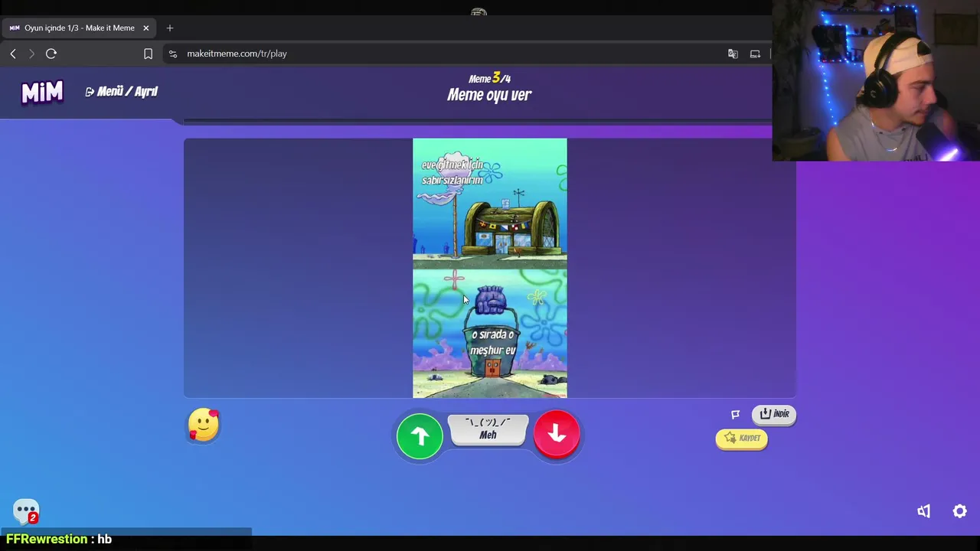Save the meme with KAYDET
980x551 pixels.
click(x=741, y=439)
